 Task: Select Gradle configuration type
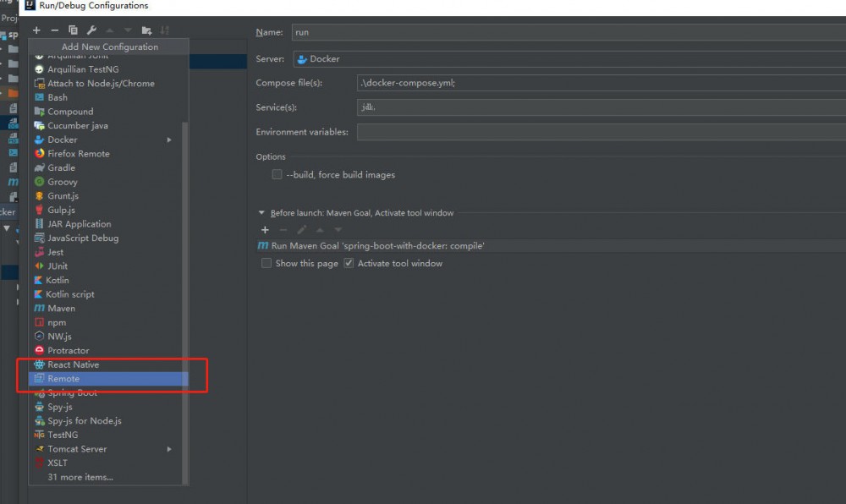pos(108,167)
